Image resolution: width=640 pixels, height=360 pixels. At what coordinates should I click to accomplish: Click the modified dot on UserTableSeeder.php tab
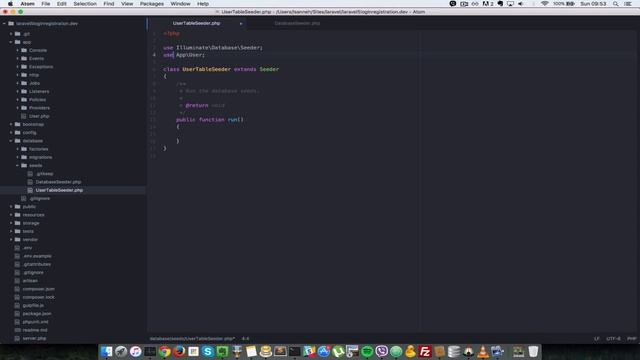(x=241, y=24)
